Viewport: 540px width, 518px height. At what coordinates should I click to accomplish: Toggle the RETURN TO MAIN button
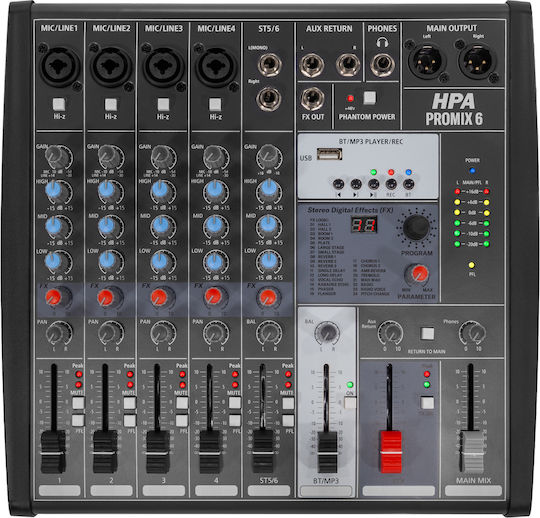428,333
